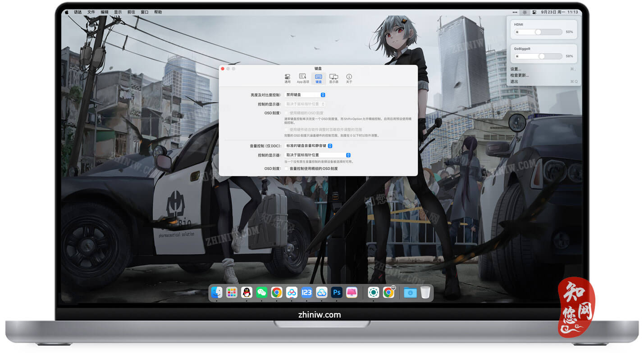
Task: Tick 使用硬件结合软件调整时忽略软件调整的范围 checkbox
Action: point(286,129)
